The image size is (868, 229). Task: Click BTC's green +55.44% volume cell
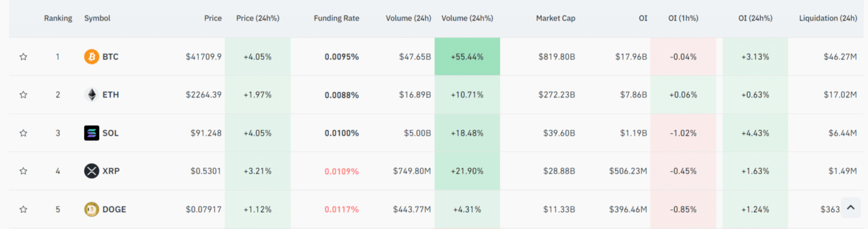tap(467, 57)
